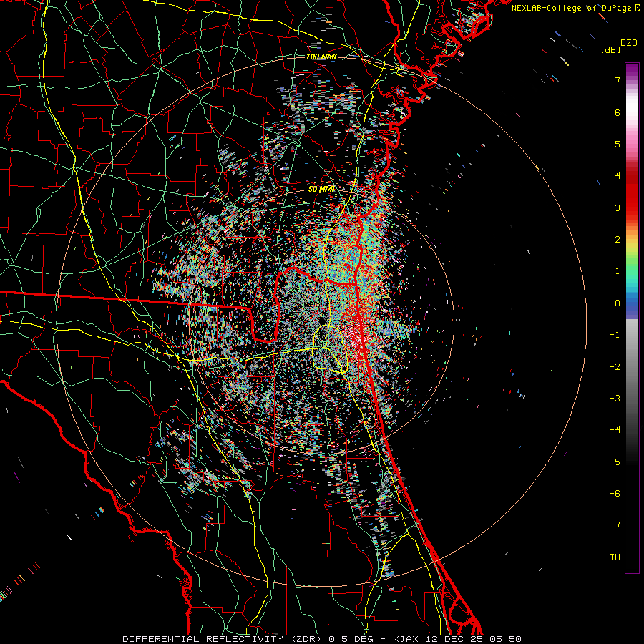Click the 100 NMI range ring label
The width and height of the screenshot is (644, 644).
[321, 57]
